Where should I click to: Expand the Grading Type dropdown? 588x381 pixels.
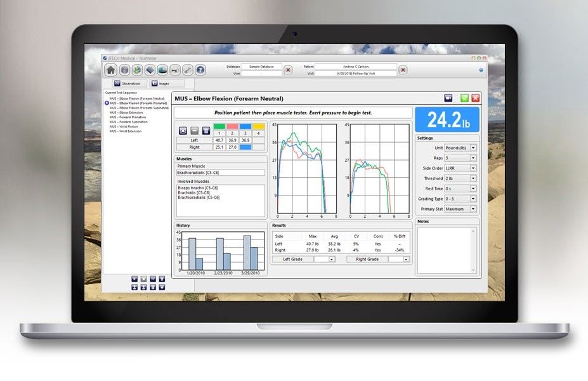(x=473, y=199)
